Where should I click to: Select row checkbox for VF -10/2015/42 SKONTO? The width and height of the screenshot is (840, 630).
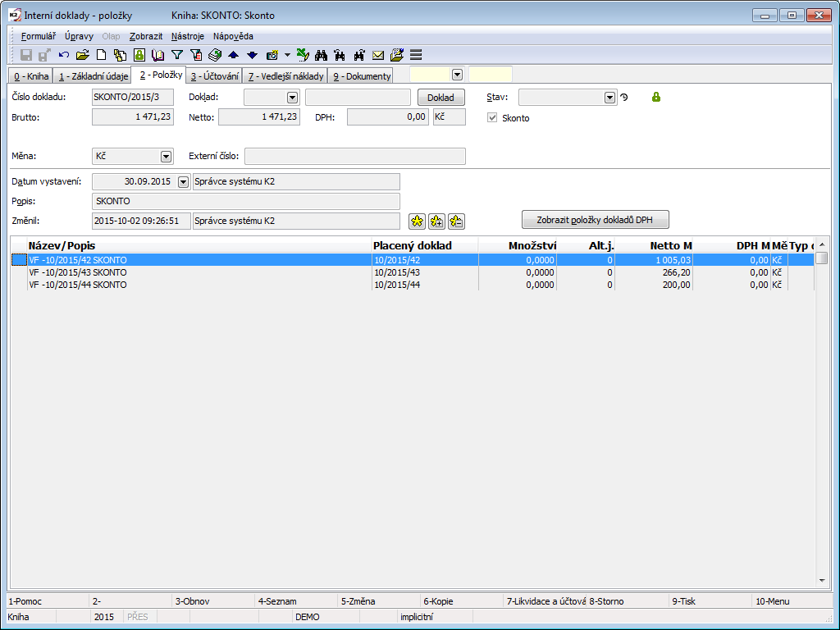coord(18,260)
